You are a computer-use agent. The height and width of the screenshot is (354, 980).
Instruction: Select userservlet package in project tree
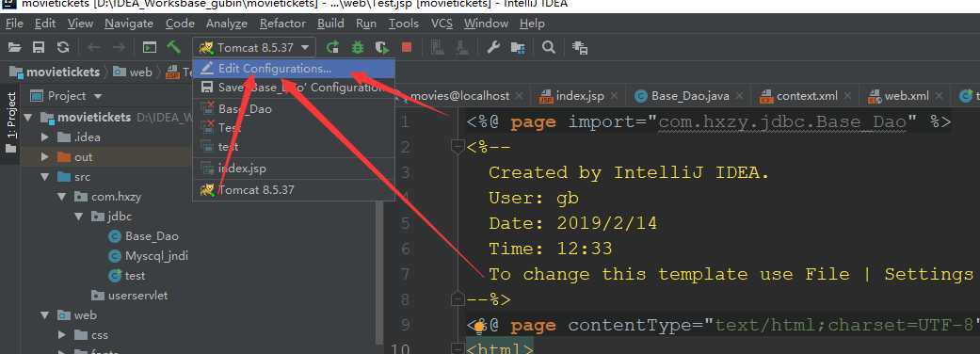click(x=129, y=296)
